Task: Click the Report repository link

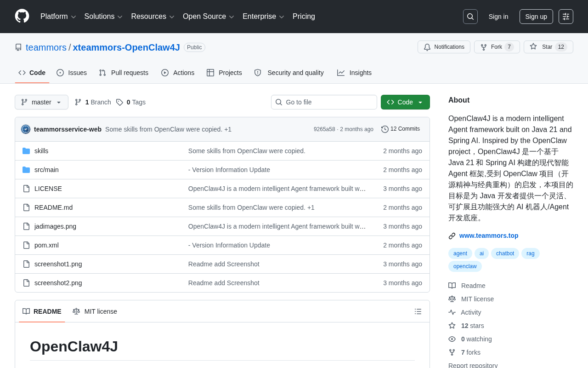Action: [473, 366]
